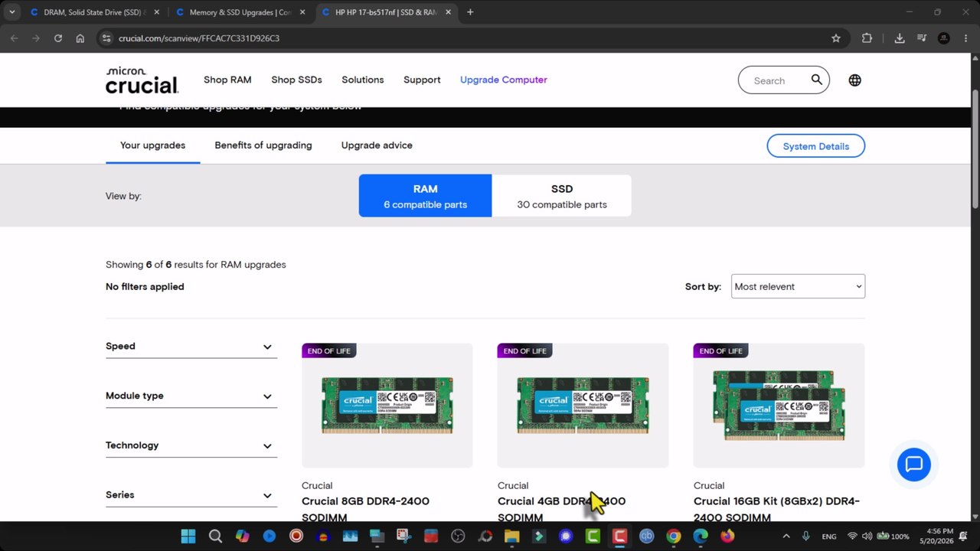
Task: Open the browser extensions puzzle icon
Action: tap(867, 38)
